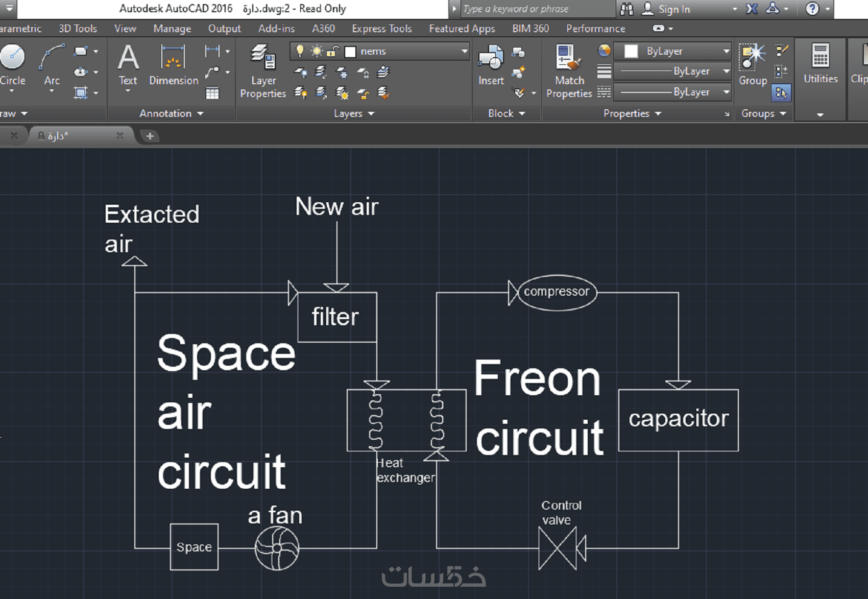
Task: Expand the Block panel
Action: [x=507, y=113]
